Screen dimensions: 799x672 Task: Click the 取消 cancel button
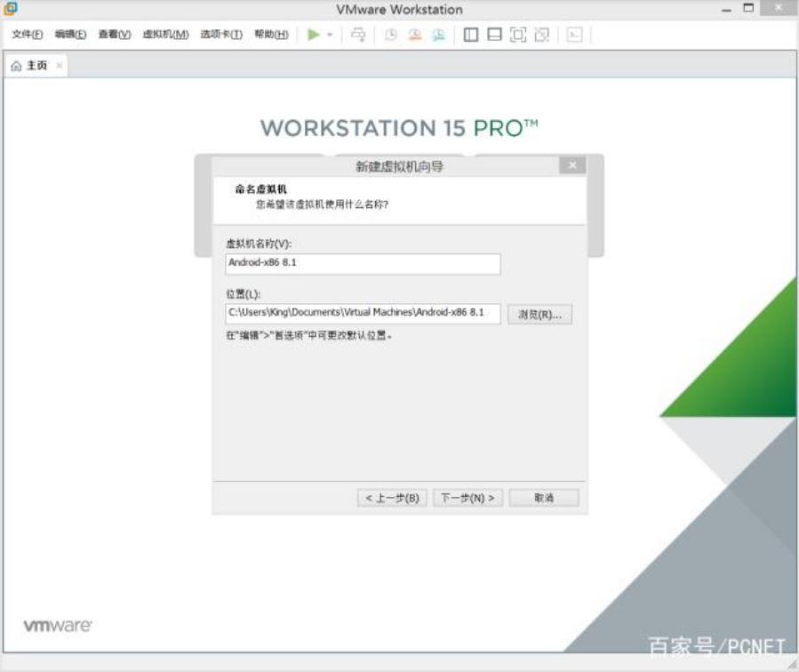click(544, 498)
